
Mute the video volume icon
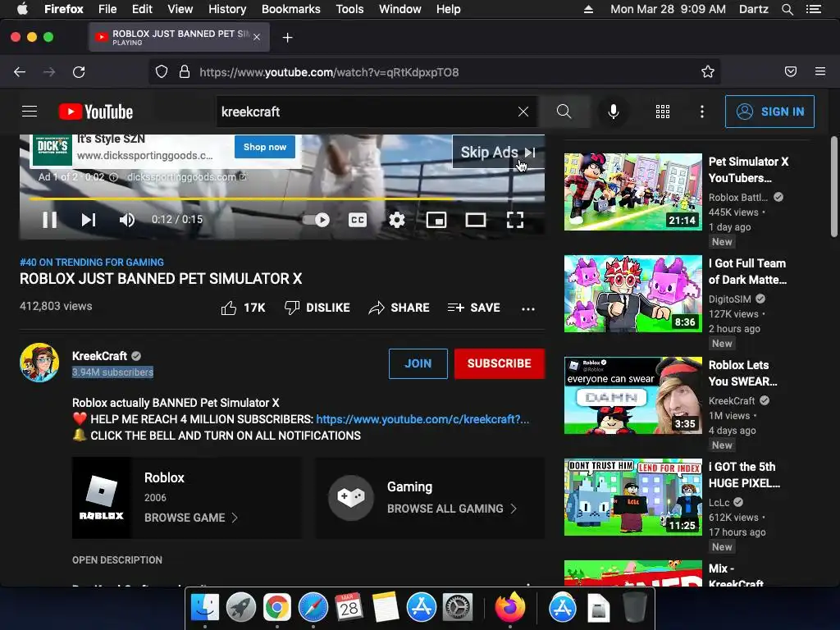(127, 220)
